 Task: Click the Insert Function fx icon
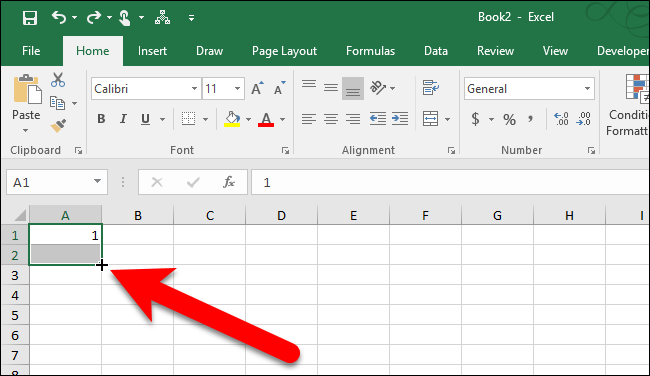point(229,182)
